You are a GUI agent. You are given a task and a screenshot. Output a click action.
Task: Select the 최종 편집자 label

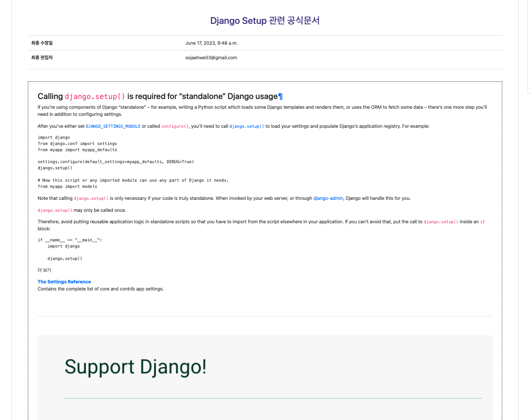pos(42,57)
